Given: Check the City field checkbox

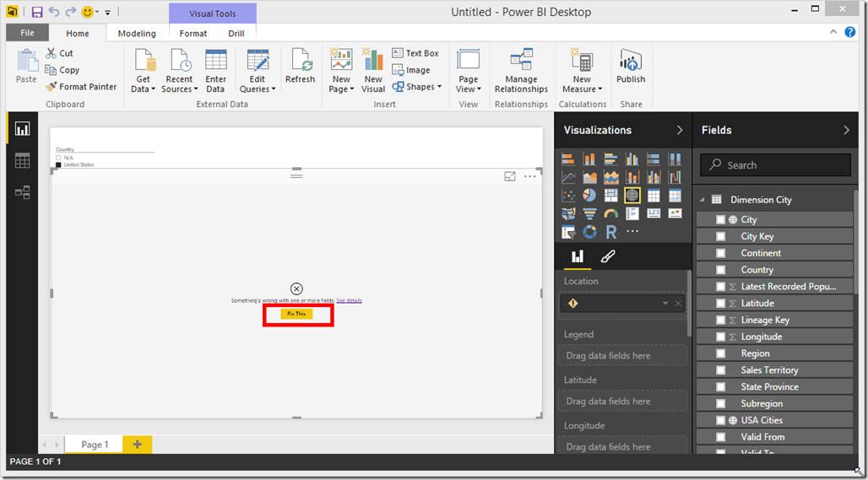Looking at the screenshot, I should [720, 219].
